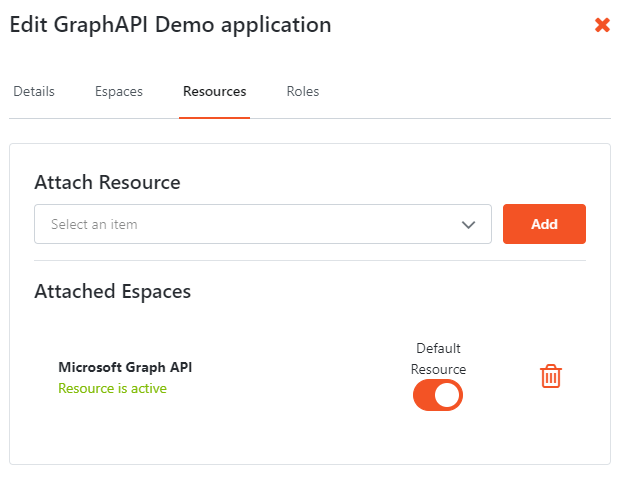
Task: Click the white knob on the toggle
Action: tap(447, 396)
